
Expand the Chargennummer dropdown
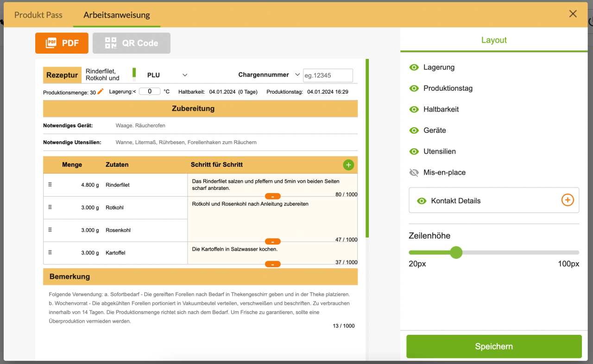point(297,75)
